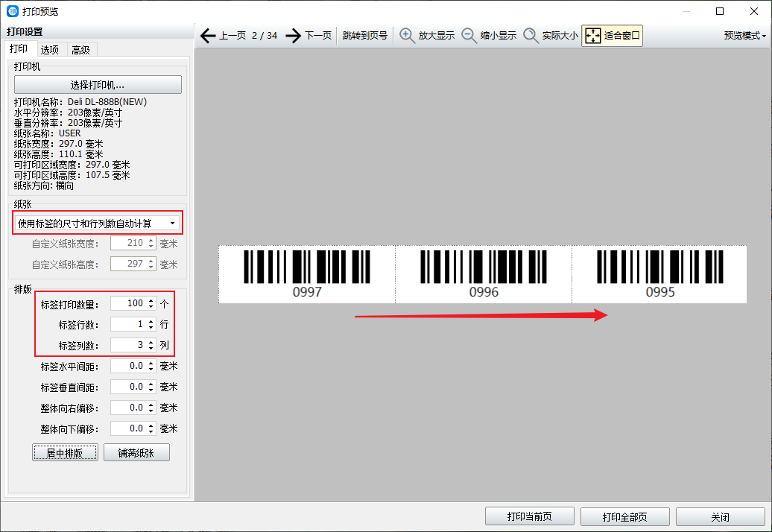Image resolution: width=772 pixels, height=532 pixels.
Task: Click the 标签行数 input field
Action: (x=128, y=324)
